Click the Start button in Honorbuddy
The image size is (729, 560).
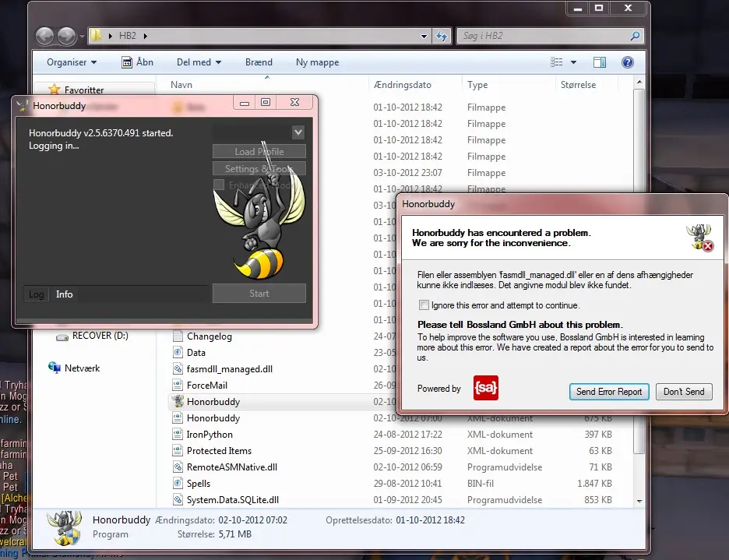(x=259, y=294)
